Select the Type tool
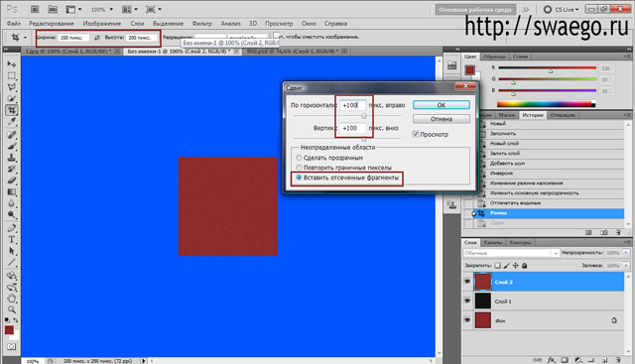Screen dimensions: 635x364 pos(12,239)
